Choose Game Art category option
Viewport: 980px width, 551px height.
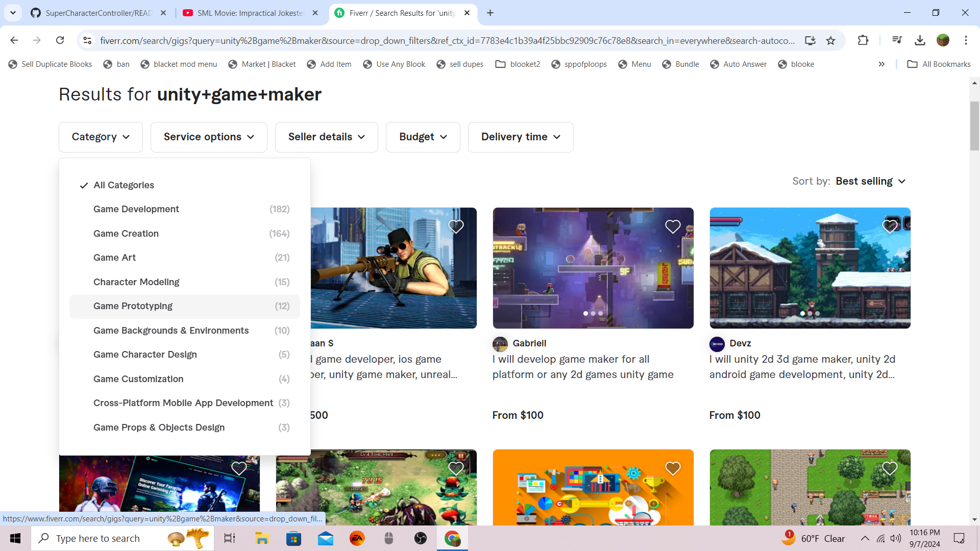tap(115, 258)
